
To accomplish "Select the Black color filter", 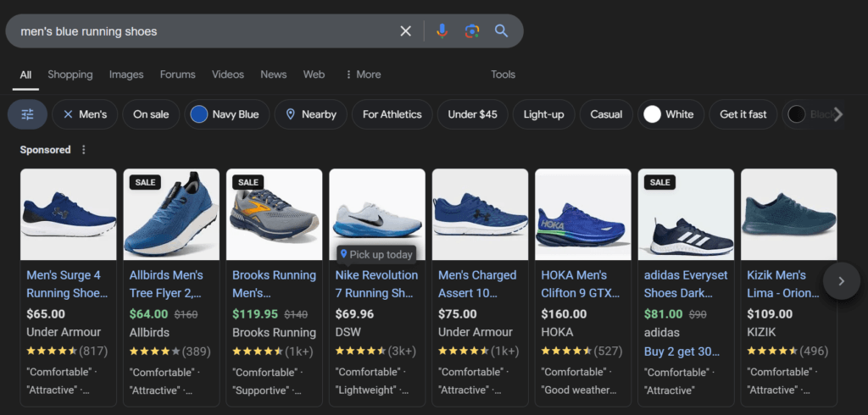I will tap(808, 114).
